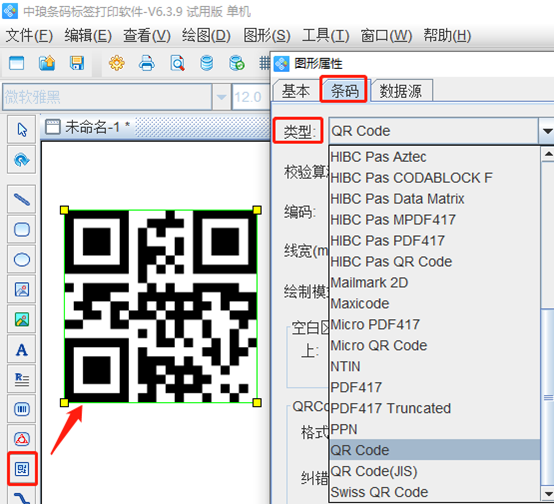The height and width of the screenshot is (504, 554).
Task: Switch to the 数据源 tab
Action: pyautogui.click(x=401, y=91)
